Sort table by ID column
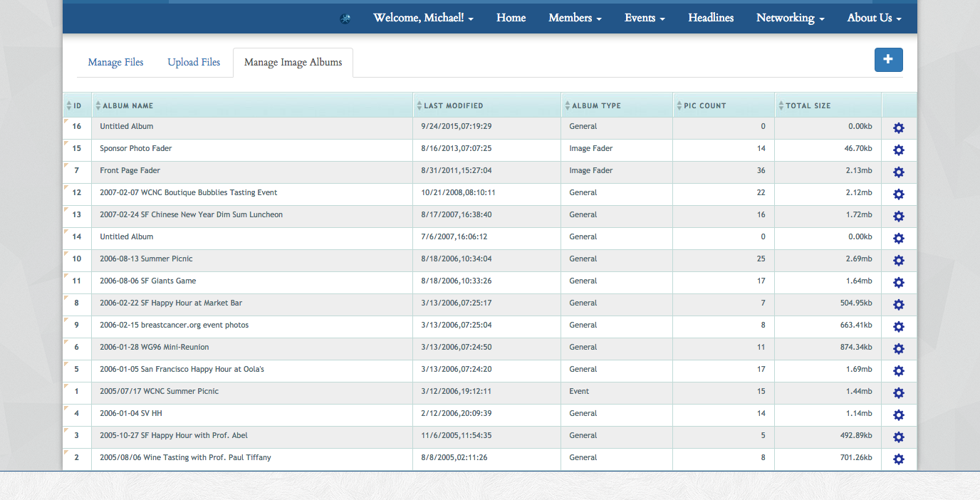This screenshot has width=980, height=500. [x=77, y=105]
